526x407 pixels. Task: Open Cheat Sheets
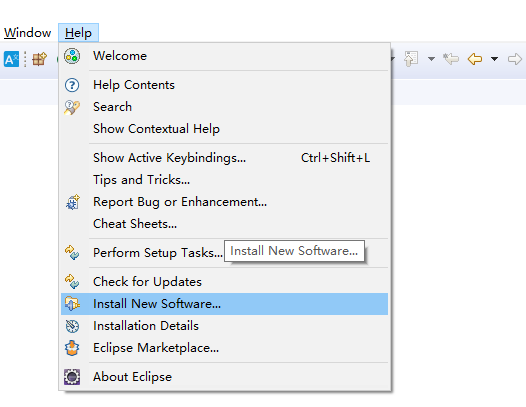(x=224, y=224)
